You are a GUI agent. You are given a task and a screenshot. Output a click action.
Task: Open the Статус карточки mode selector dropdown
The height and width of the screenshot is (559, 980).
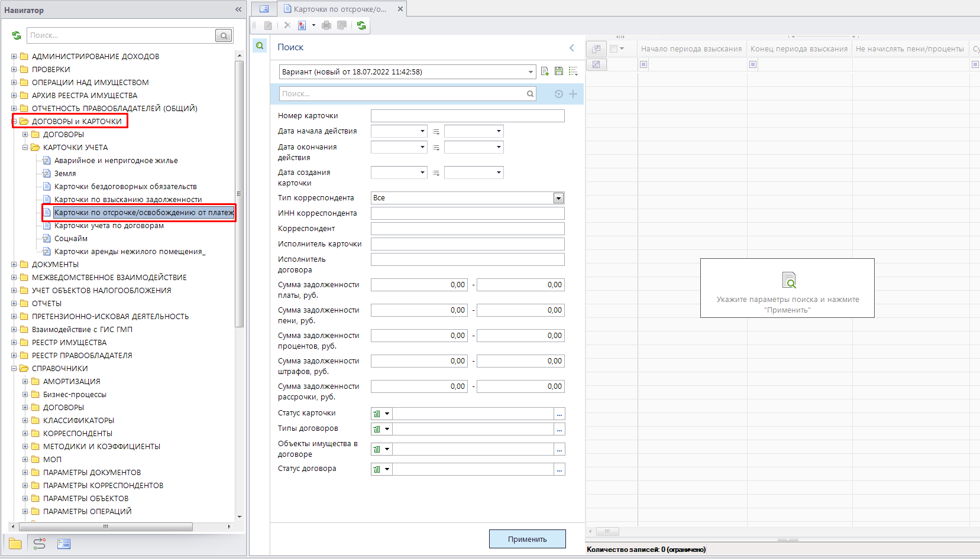[381, 414]
